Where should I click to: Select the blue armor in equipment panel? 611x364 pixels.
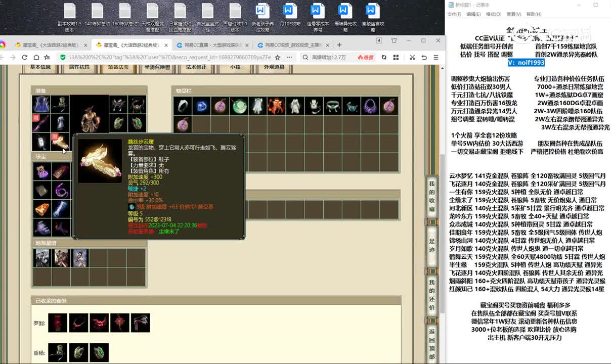pos(41,105)
